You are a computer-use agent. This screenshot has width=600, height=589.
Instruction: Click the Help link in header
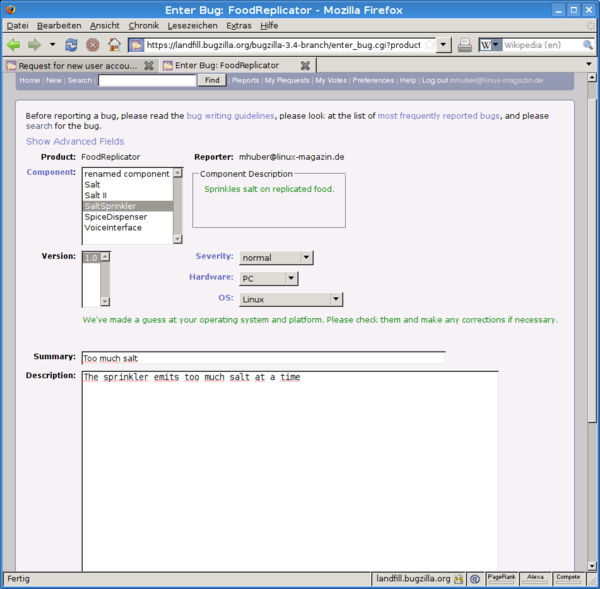[408, 80]
